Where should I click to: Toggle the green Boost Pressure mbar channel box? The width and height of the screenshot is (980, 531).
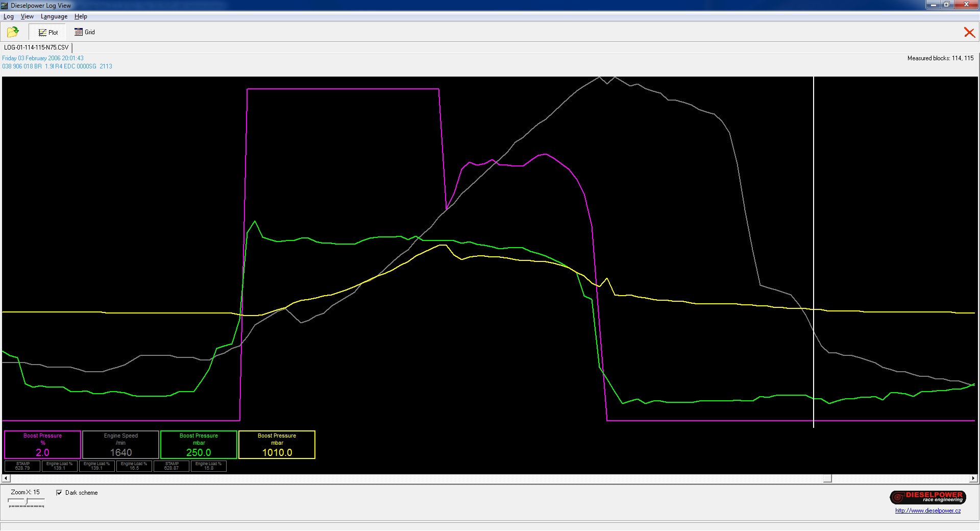199,445
